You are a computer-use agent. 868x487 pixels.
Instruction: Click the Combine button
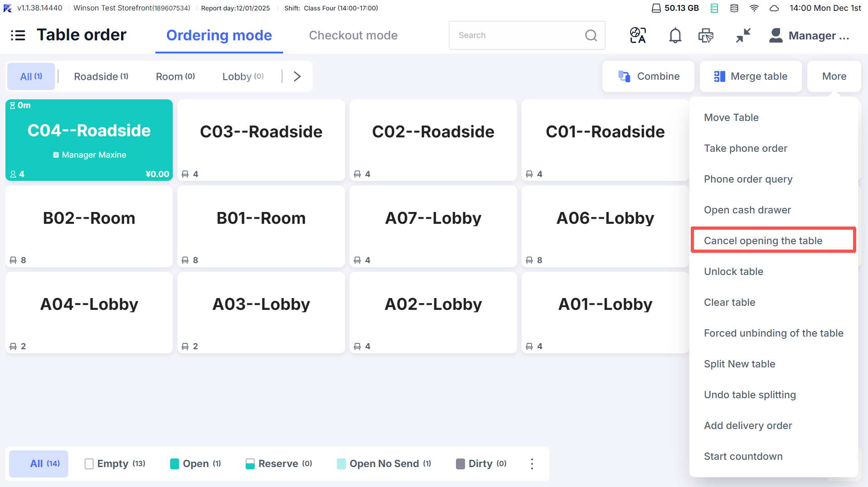[648, 77]
